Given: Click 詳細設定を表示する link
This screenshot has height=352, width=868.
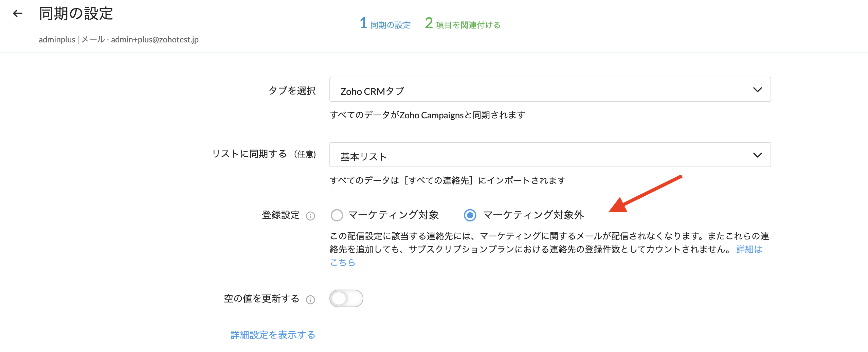Looking at the screenshot, I should pyautogui.click(x=273, y=335).
